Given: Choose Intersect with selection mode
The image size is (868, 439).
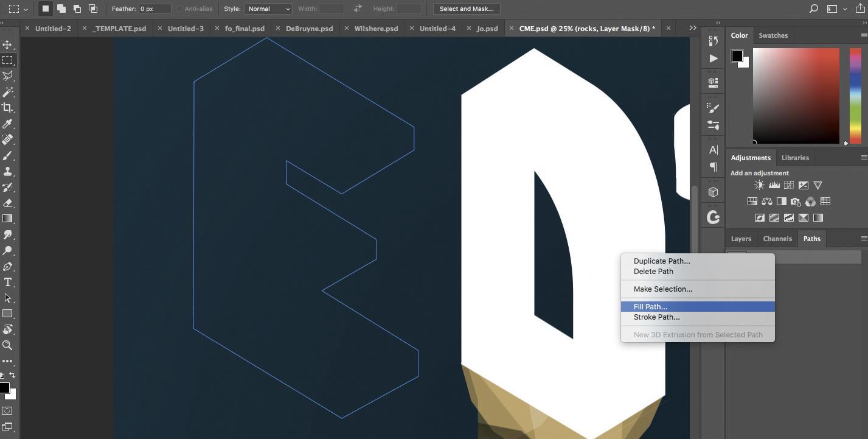Looking at the screenshot, I should [x=93, y=9].
